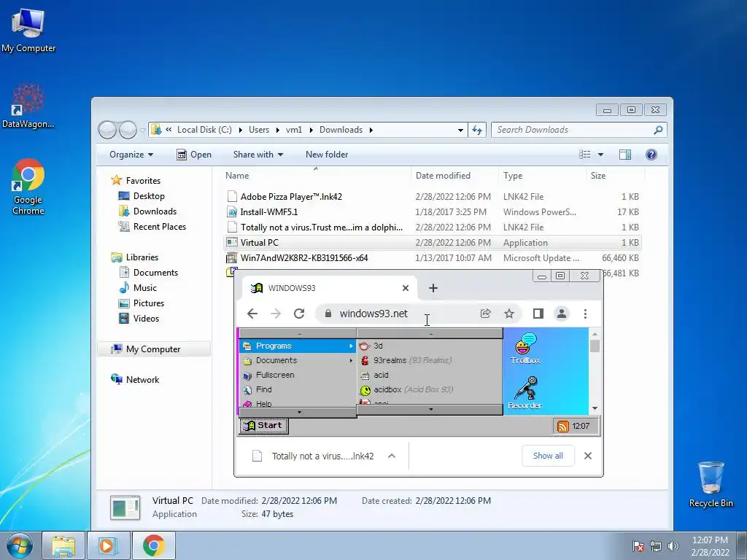Show the preview pane in Explorer
This screenshot has width=747, height=560.
click(625, 155)
